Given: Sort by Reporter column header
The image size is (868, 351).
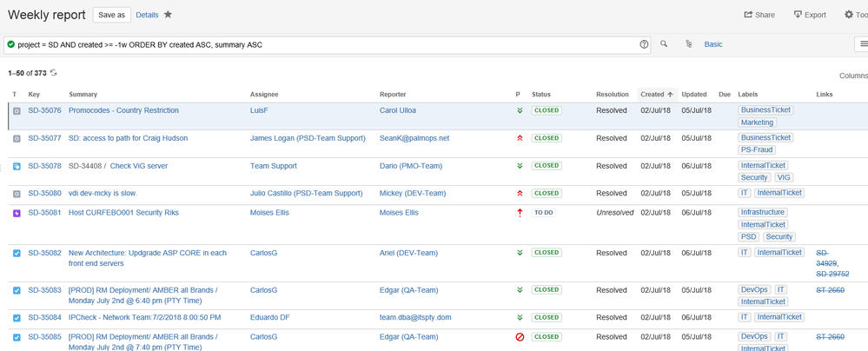Looking at the screenshot, I should 393,95.
